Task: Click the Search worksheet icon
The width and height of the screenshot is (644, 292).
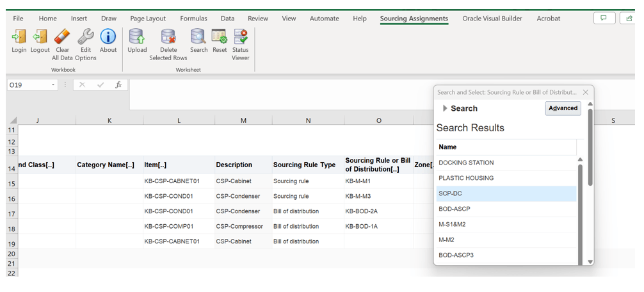Action: point(198,36)
